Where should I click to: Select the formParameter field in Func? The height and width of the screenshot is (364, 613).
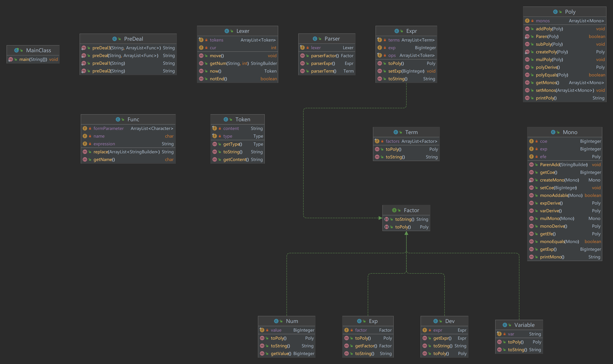pyautogui.click(x=128, y=128)
